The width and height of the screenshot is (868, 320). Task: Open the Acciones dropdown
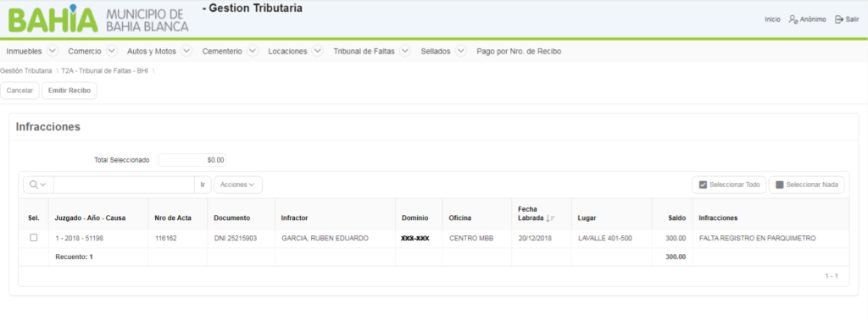[238, 185]
